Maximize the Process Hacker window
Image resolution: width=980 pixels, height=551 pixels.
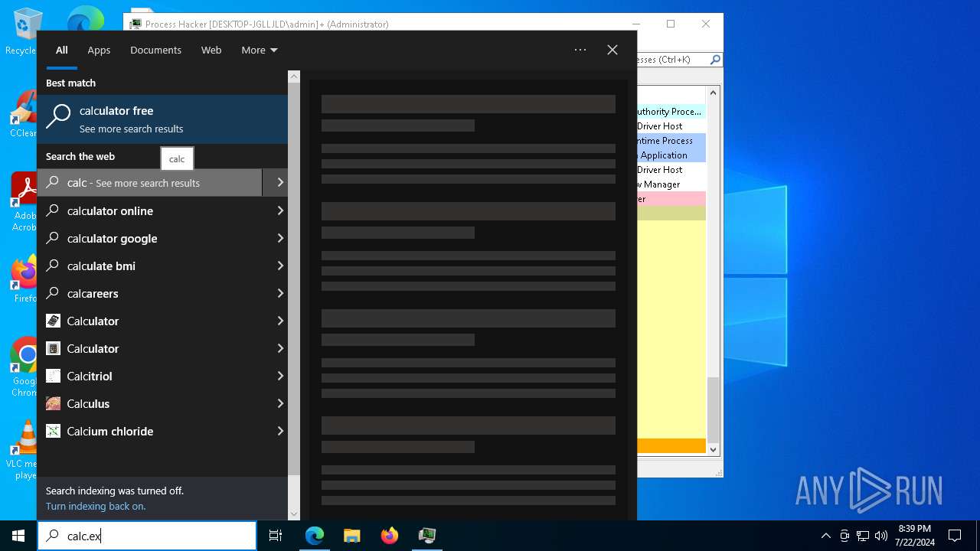click(671, 24)
